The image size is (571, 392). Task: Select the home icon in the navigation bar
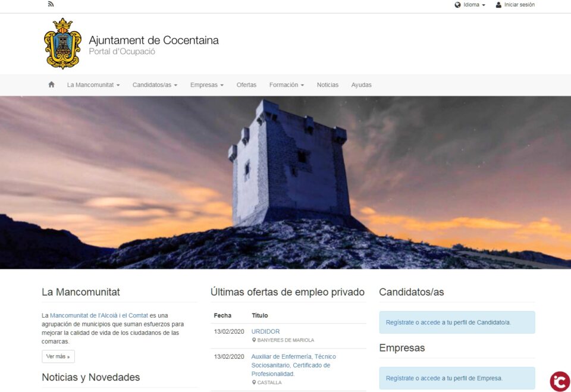[x=51, y=84]
